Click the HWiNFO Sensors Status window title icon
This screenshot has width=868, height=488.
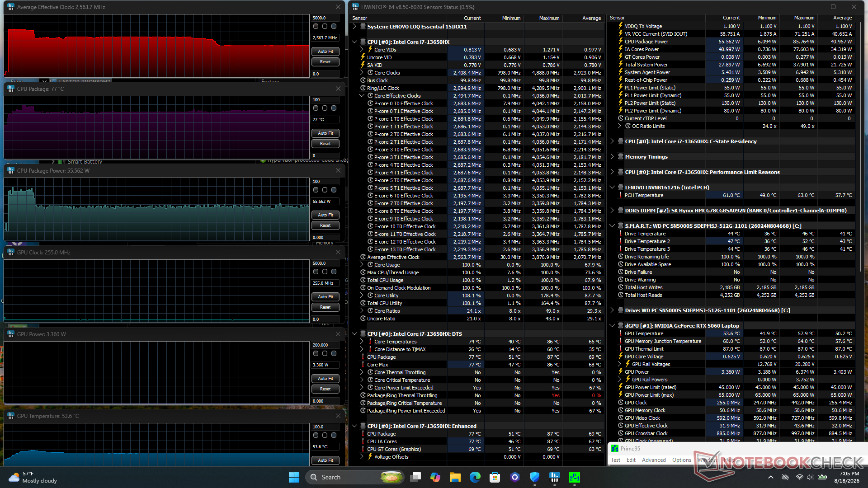[x=355, y=7]
